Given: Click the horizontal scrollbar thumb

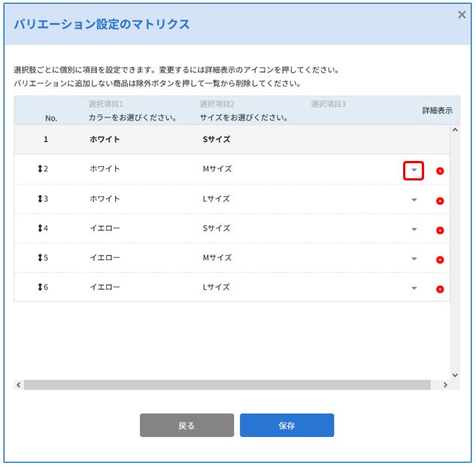Looking at the screenshot, I should point(227,385).
